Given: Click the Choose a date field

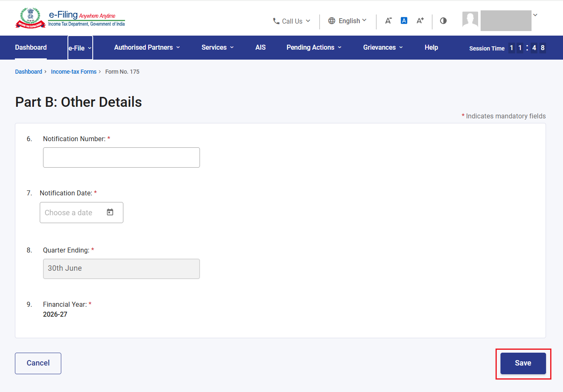Looking at the screenshot, I should coord(82,212).
